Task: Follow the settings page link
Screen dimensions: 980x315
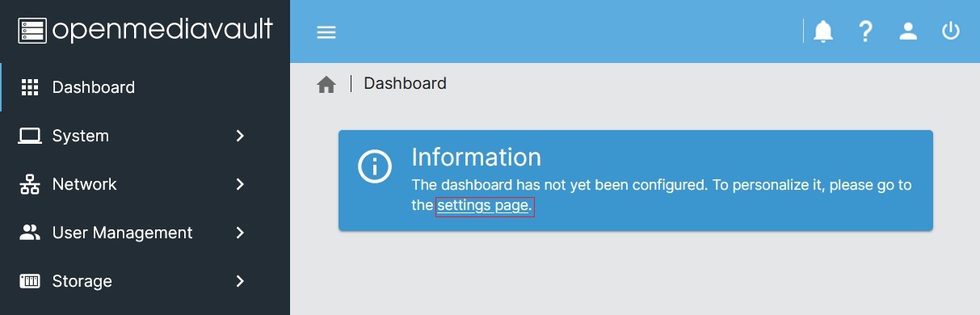Action: (x=485, y=206)
